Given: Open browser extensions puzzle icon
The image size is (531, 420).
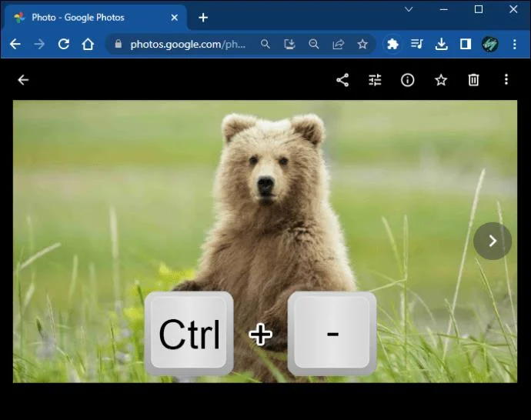Looking at the screenshot, I should (392, 44).
